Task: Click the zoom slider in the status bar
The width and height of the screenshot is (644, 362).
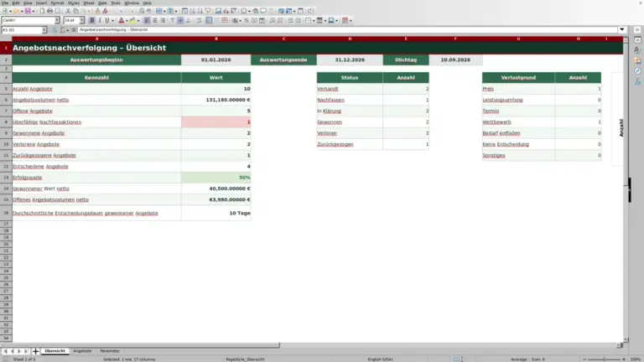Action: pyautogui.click(x=604, y=359)
